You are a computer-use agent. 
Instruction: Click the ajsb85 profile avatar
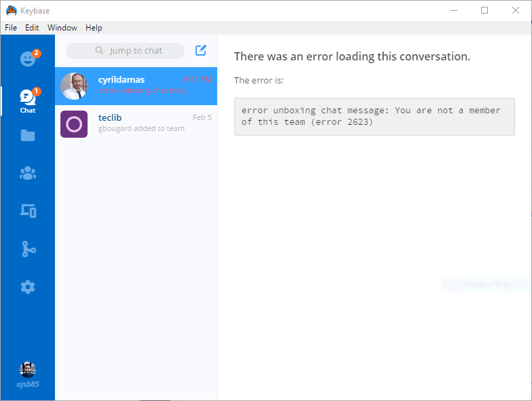[27, 370]
